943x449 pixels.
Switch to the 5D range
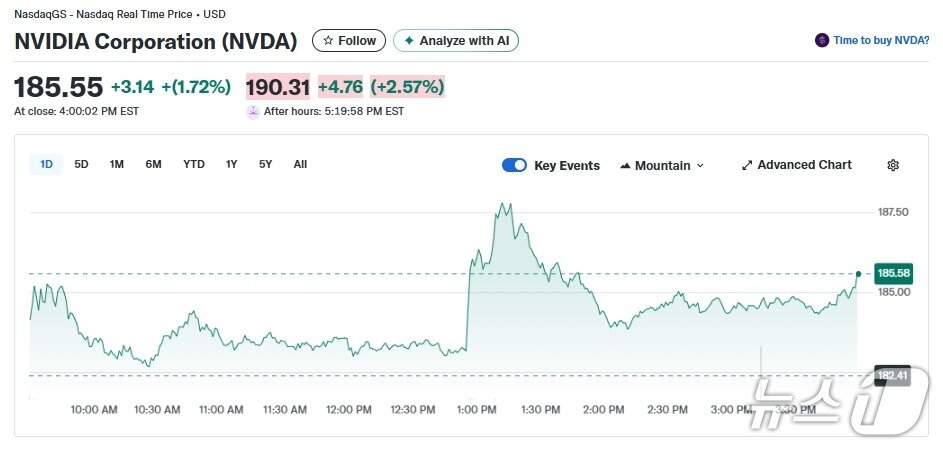(81, 164)
